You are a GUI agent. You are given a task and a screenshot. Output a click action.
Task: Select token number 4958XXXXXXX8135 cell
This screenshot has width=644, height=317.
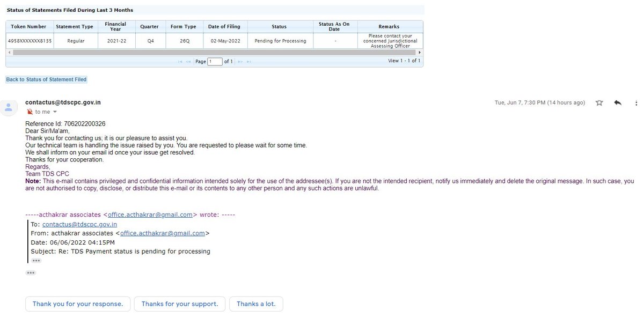click(29, 41)
